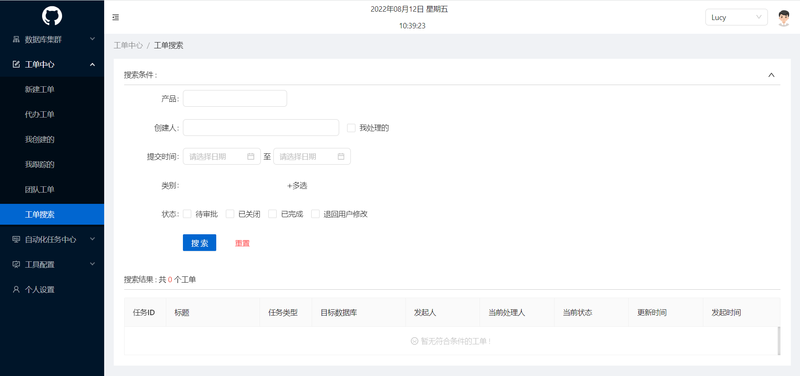Click the personal settings user icon

click(x=16, y=289)
